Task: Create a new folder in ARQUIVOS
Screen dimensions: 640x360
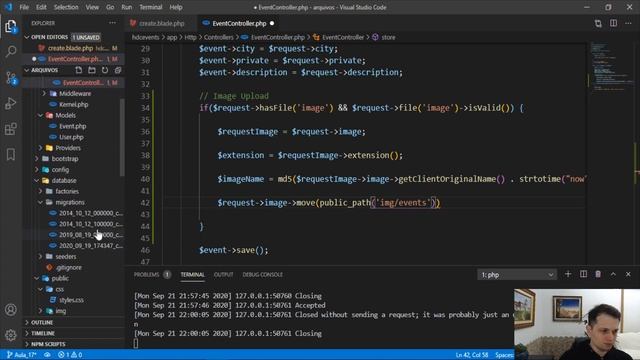Action: coord(92,70)
